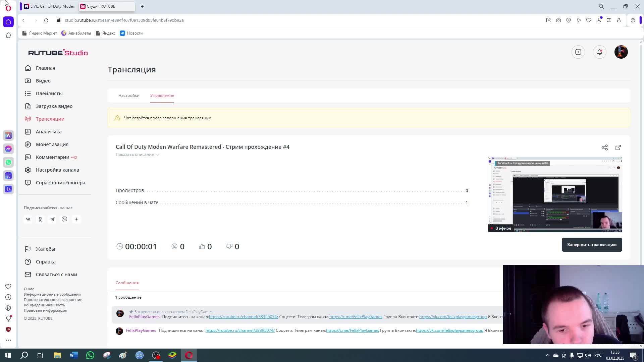Select the Сообщения tab in chat section

tap(127, 283)
